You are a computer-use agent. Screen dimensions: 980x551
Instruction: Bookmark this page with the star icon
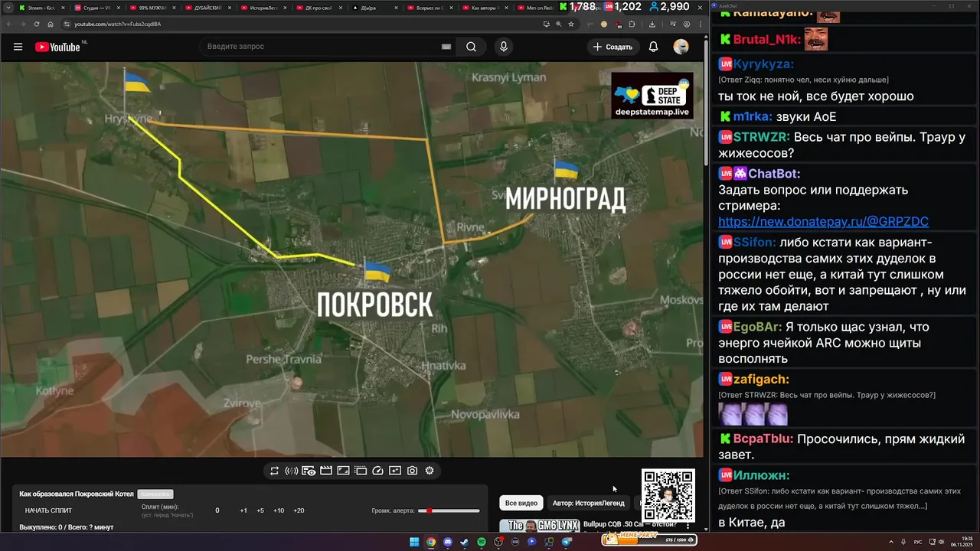click(x=571, y=24)
